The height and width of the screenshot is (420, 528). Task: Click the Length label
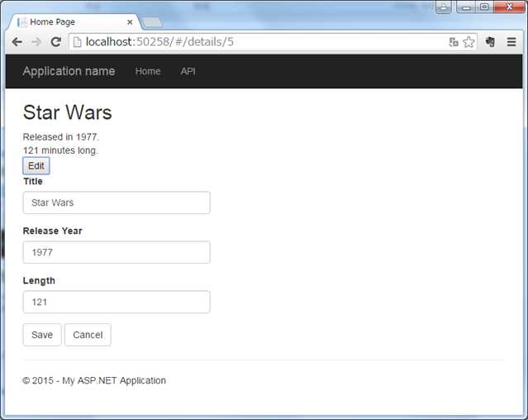(39, 280)
